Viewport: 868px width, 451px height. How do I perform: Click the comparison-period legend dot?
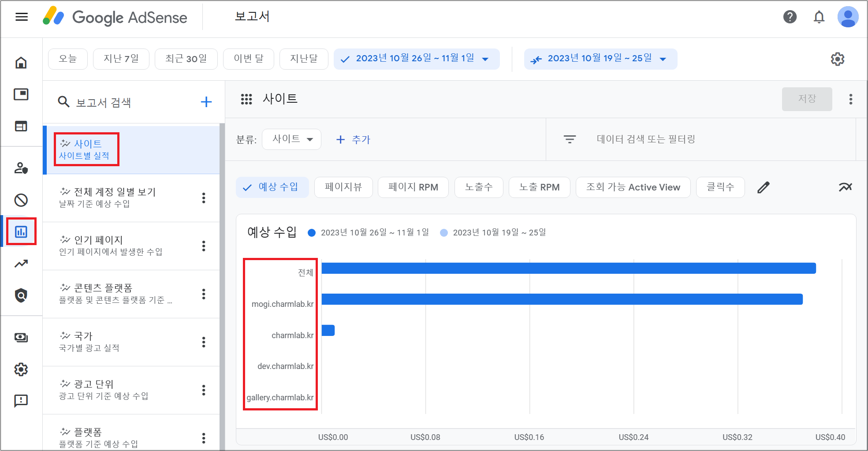point(444,233)
